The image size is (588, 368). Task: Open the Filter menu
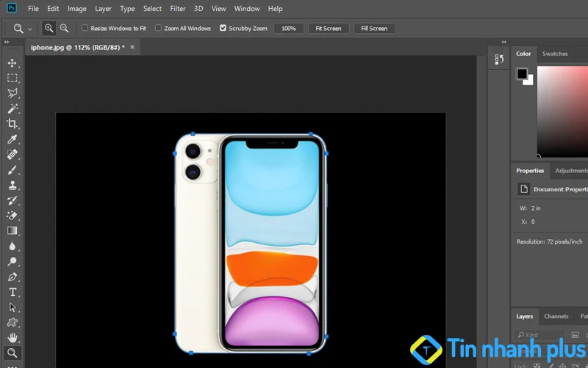coord(178,9)
